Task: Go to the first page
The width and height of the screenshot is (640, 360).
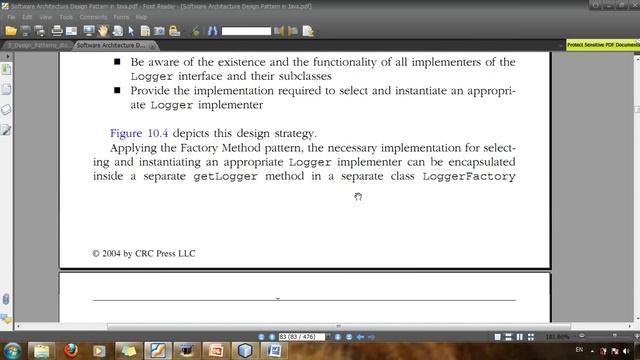Action: (261, 337)
